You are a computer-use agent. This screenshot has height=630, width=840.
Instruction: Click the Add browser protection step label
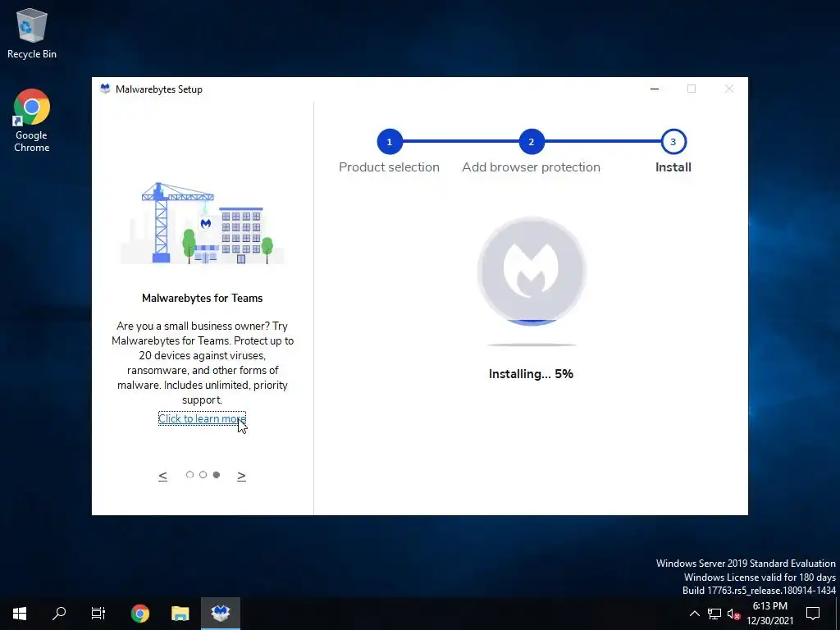pyautogui.click(x=531, y=167)
